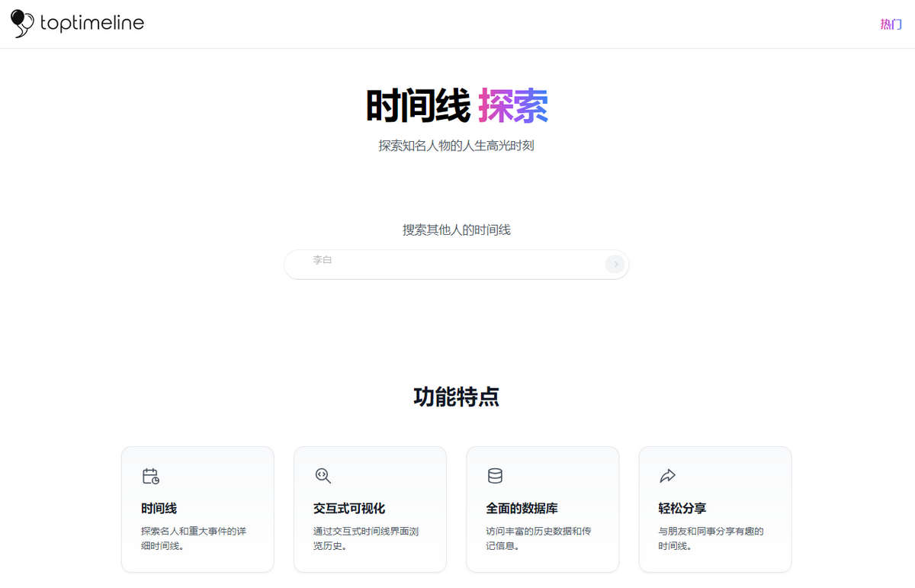Select the 时间线 feature card title
915x588 pixels.
click(159, 508)
